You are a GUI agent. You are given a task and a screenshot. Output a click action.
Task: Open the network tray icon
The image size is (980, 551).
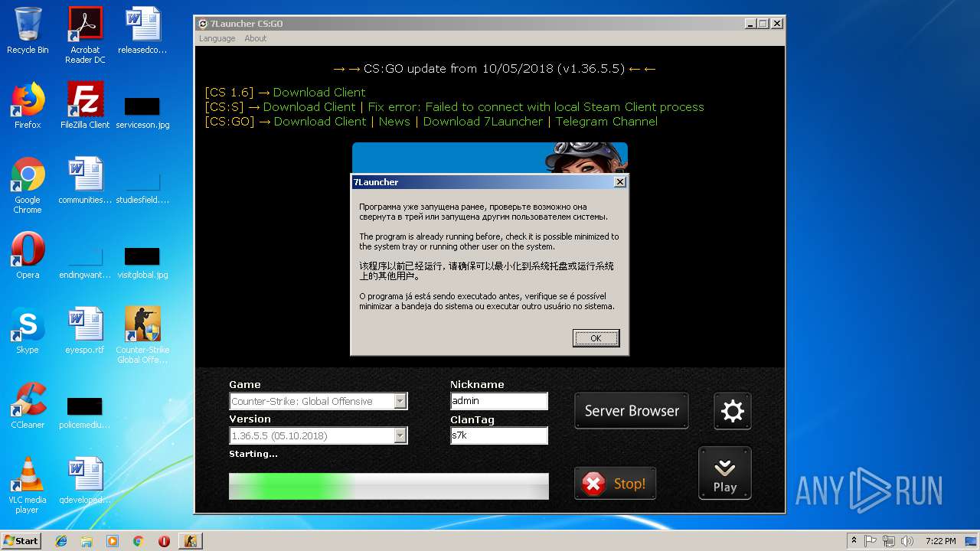[888, 540]
